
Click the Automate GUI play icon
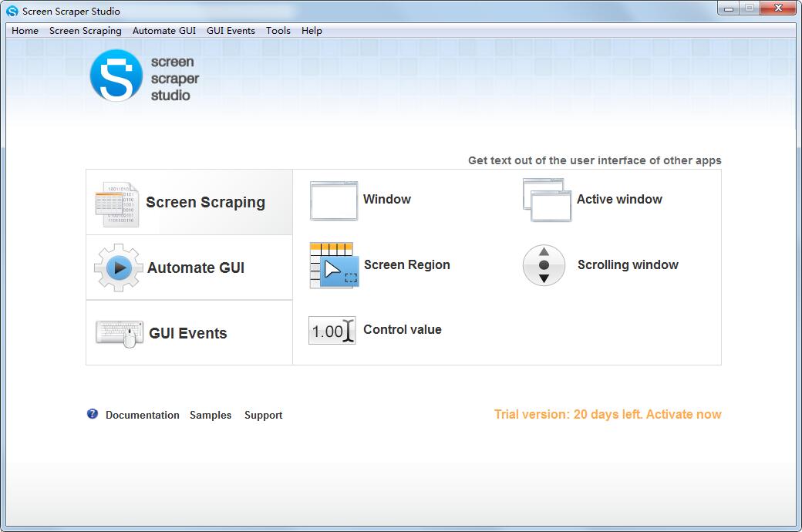[117, 268]
